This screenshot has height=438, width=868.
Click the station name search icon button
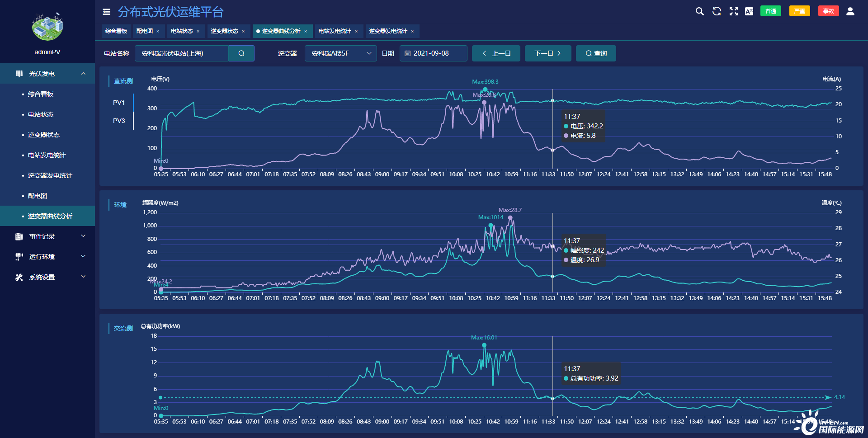click(x=241, y=53)
